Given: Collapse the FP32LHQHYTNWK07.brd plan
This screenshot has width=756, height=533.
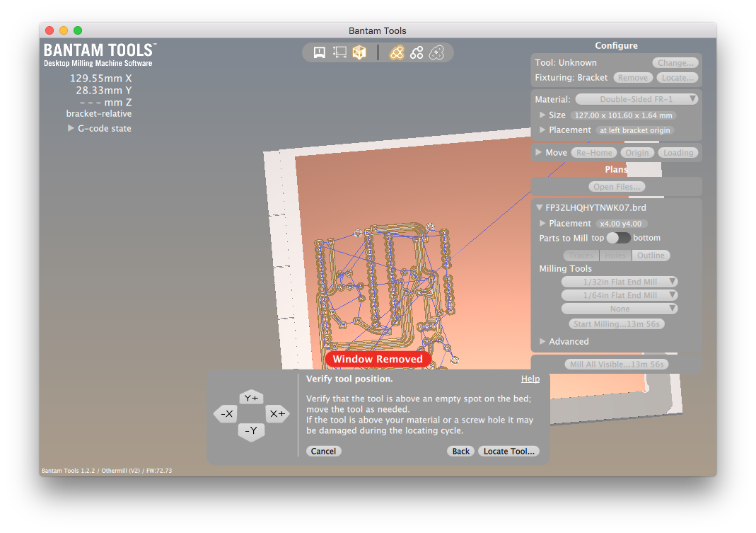Looking at the screenshot, I should 540,207.
